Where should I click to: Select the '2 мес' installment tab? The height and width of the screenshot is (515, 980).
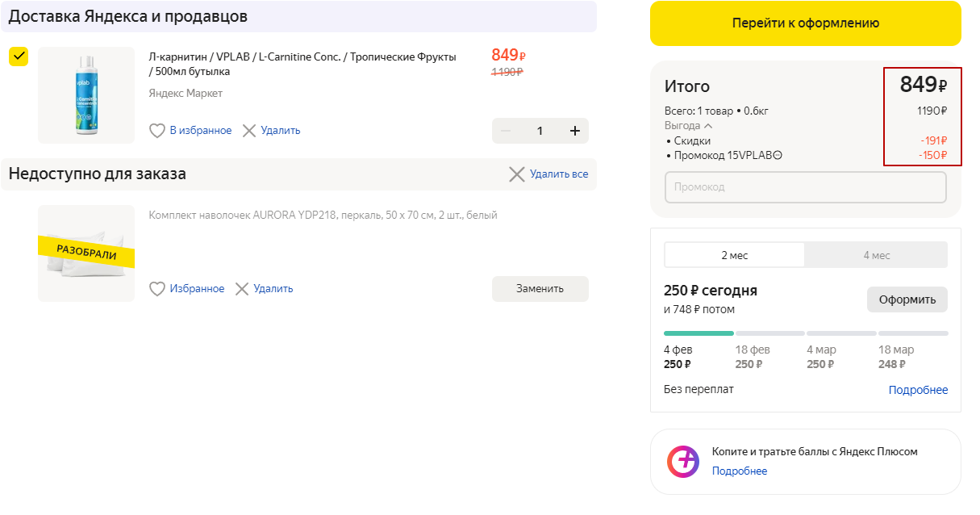pos(734,255)
